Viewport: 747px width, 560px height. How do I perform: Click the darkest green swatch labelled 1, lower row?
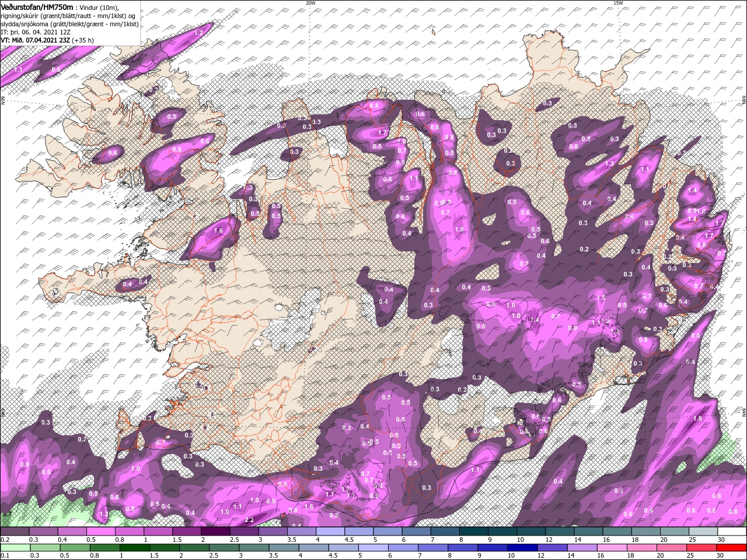(x=135, y=548)
